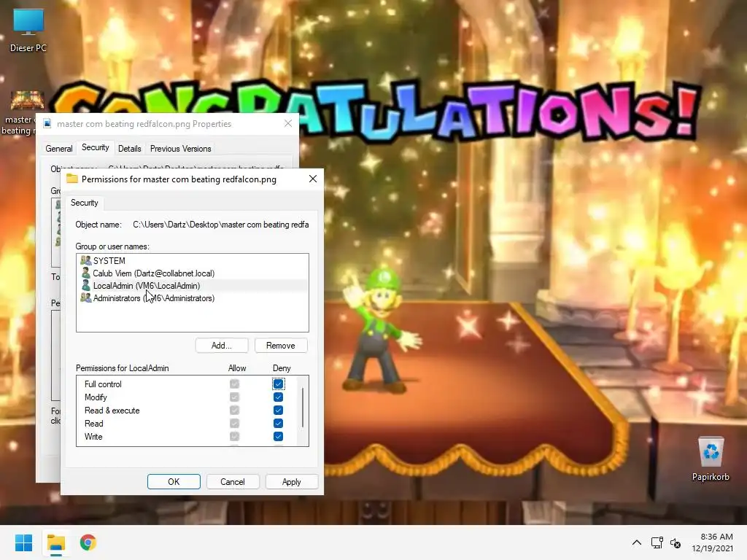Open File Explorer from the taskbar

56,542
